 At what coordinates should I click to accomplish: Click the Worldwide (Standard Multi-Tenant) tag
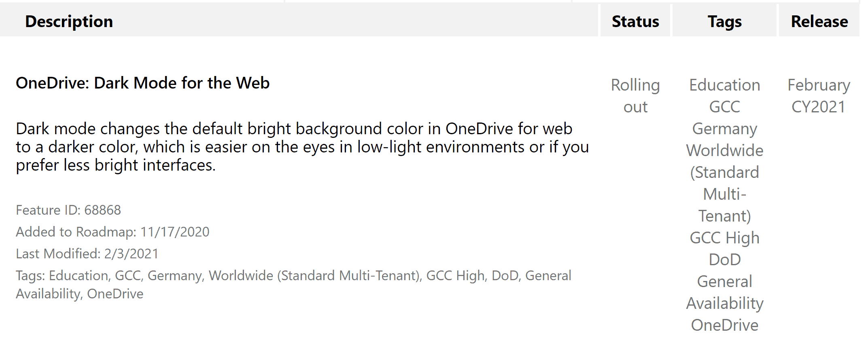[x=724, y=183]
